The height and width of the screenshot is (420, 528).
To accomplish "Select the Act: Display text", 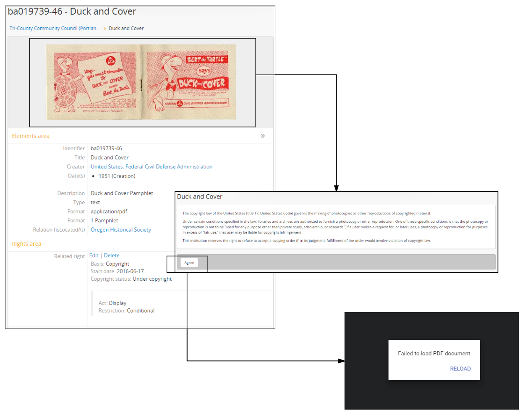I will click(x=112, y=303).
